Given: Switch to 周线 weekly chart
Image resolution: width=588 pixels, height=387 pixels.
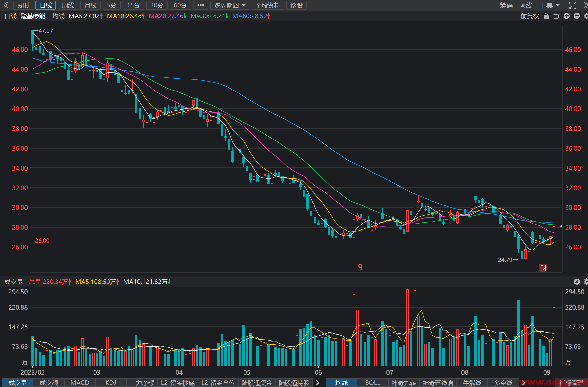Looking at the screenshot, I should (68, 5).
